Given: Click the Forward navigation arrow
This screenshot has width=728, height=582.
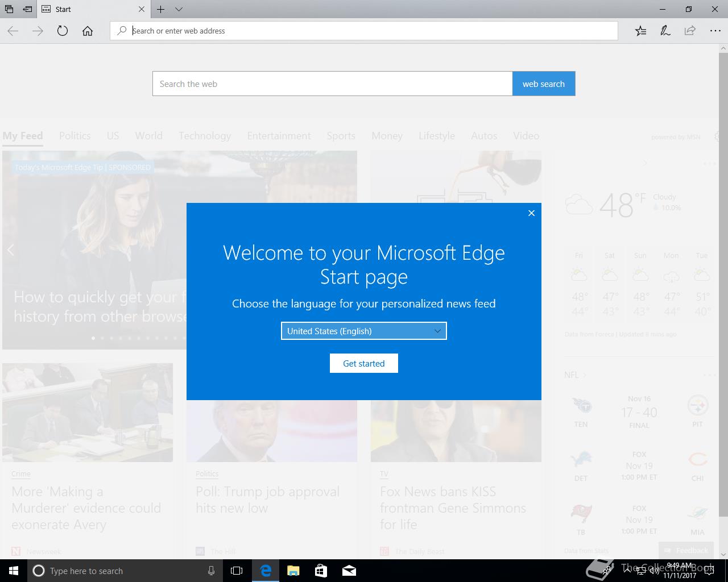Looking at the screenshot, I should (38, 31).
